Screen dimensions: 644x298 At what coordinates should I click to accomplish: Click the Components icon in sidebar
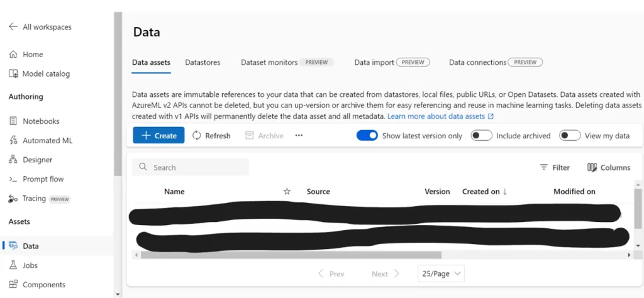[13, 285]
